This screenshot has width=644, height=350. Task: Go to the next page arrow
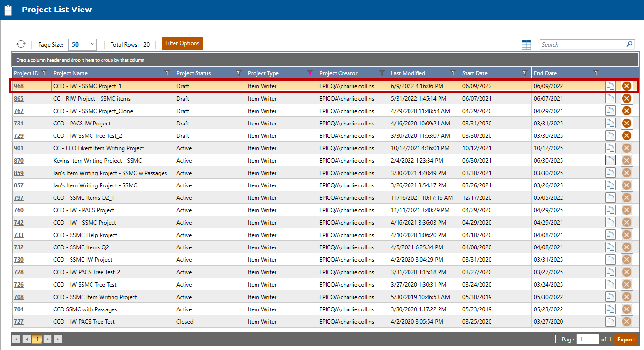point(48,340)
